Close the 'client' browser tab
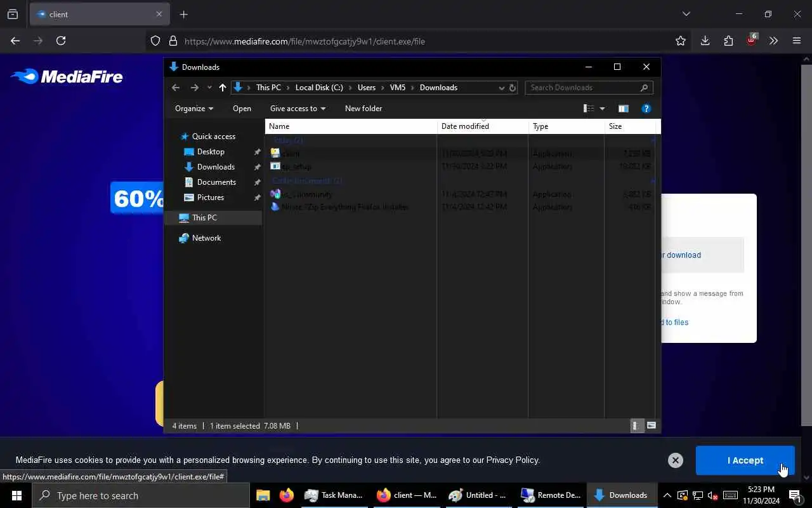This screenshot has height=508, width=812. [x=159, y=14]
